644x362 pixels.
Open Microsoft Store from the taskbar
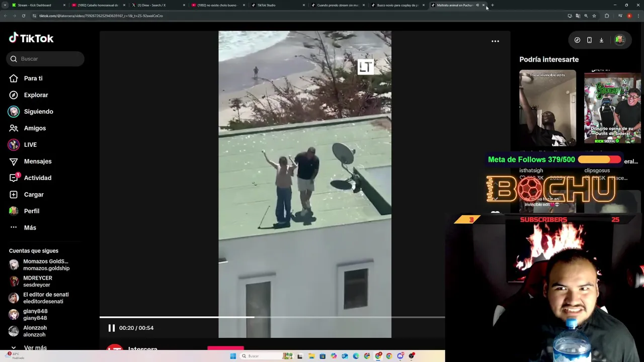click(323, 356)
